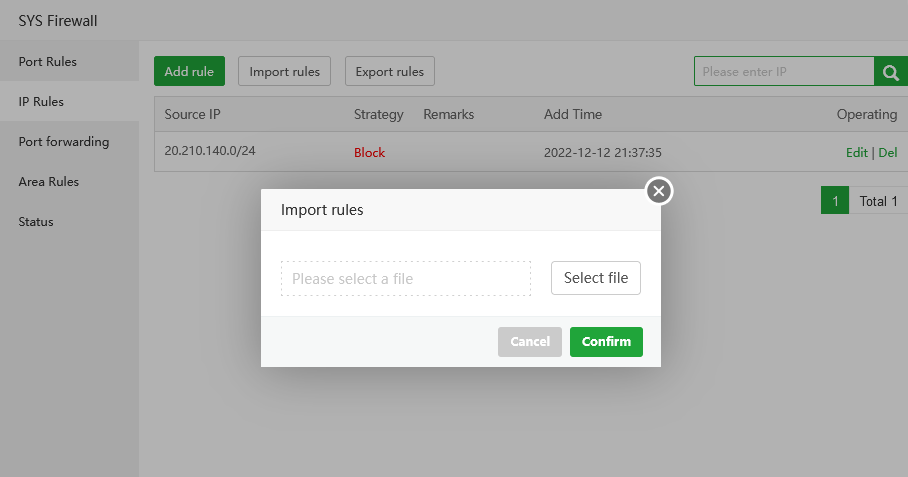
Task: Close the Import rules dialog with the X icon
Action: pyautogui.click(x=657, y=190)
